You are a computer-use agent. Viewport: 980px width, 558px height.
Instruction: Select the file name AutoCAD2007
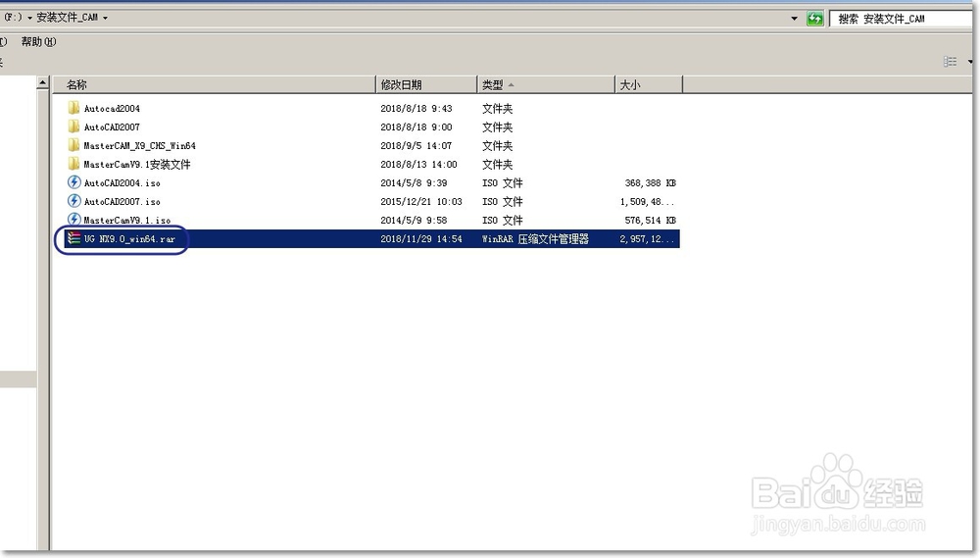click(112, 127)
